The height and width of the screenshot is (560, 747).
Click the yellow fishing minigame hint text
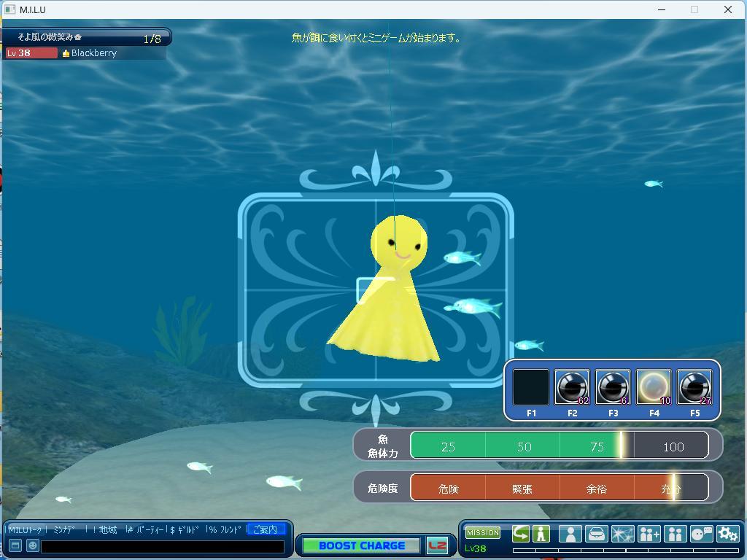[x=376, y=38]
